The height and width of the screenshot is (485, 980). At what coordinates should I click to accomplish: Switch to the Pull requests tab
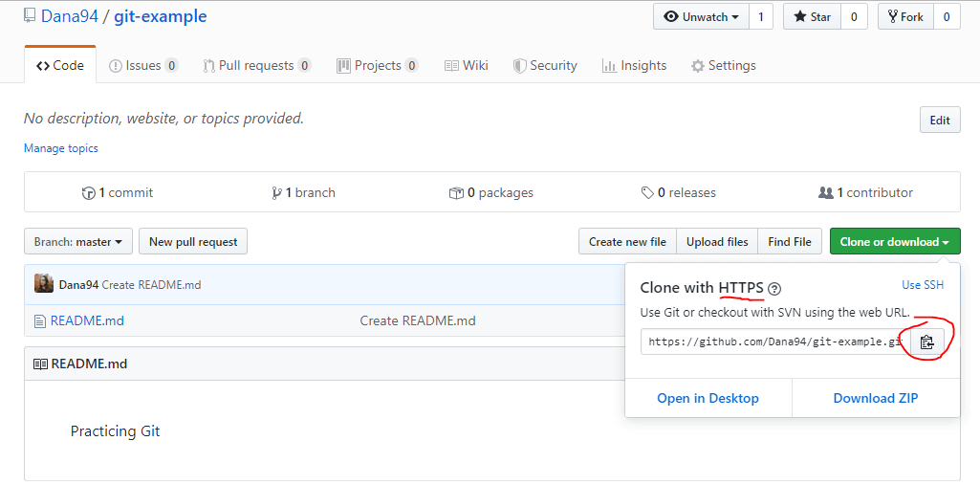[257, 66]
